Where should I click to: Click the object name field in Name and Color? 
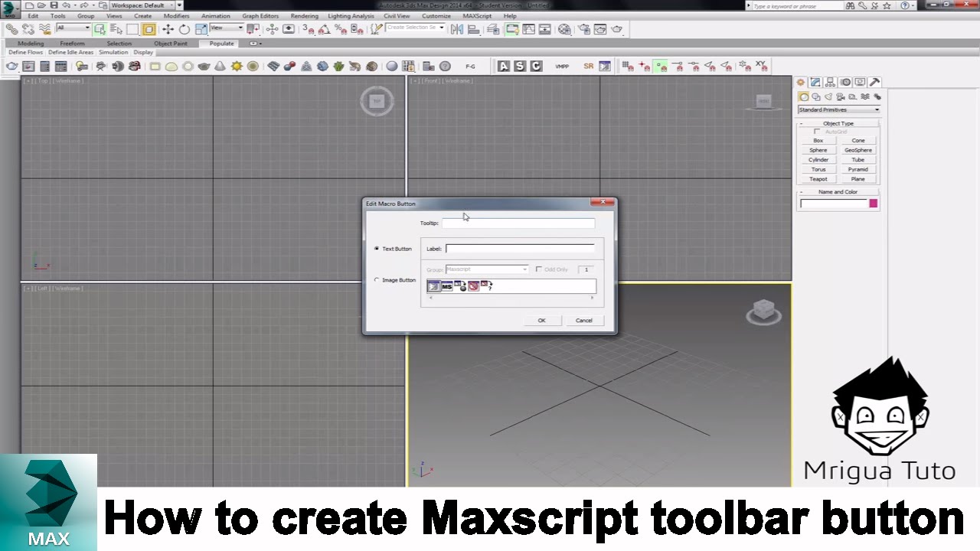point(833,204)
